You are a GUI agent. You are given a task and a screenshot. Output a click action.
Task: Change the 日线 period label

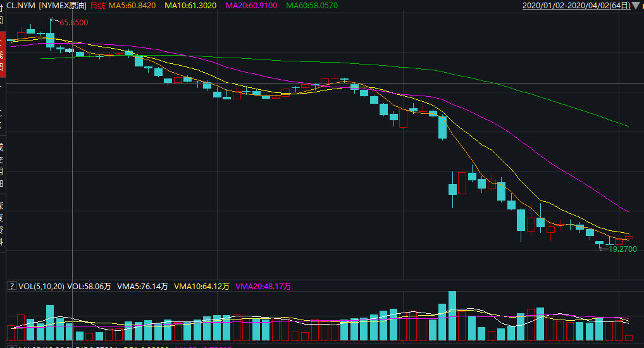[97, 6]
